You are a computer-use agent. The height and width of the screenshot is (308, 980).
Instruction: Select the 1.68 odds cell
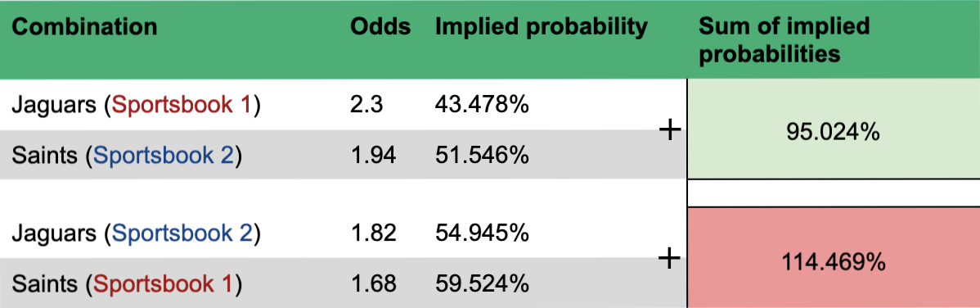[373, 283]
